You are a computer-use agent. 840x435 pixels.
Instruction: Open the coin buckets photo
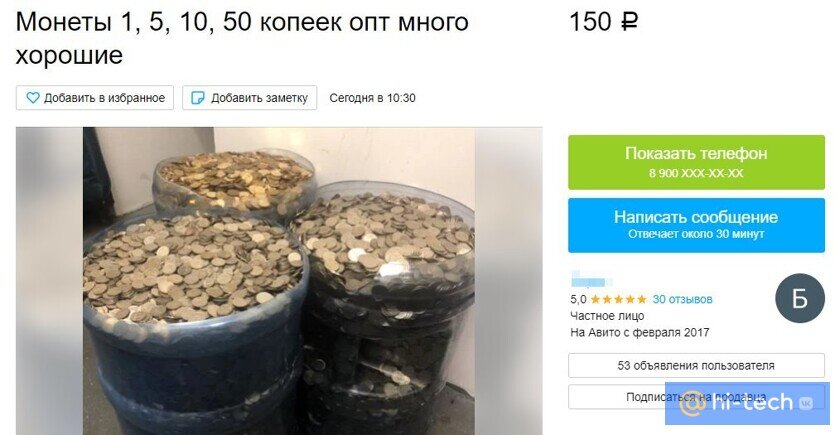click(279, 281)
